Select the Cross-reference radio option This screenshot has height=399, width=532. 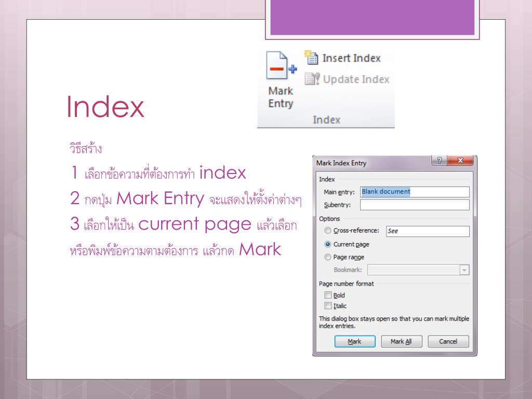328,231
